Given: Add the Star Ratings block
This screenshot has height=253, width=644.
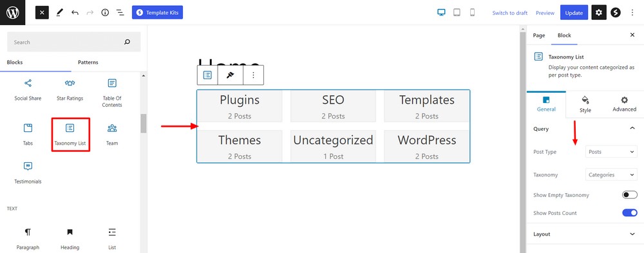Looking at the screenshot, I should (70, 90).
